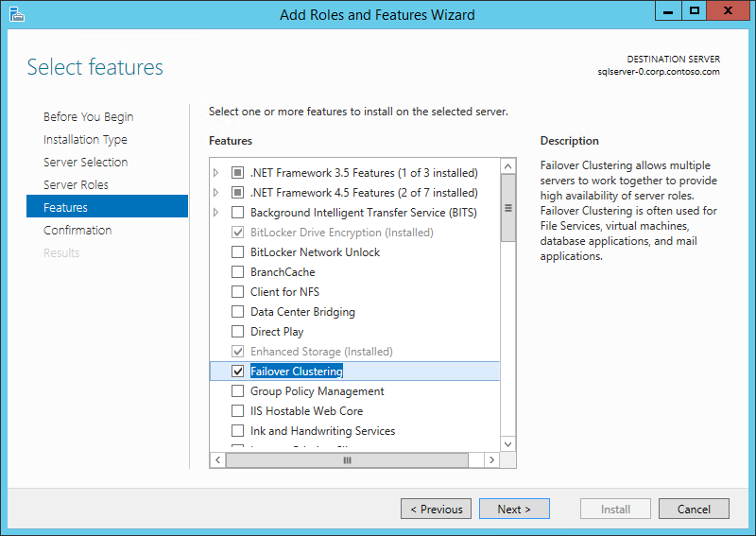Expand .NET Framework 3.5 Features node

coord(216,173)
